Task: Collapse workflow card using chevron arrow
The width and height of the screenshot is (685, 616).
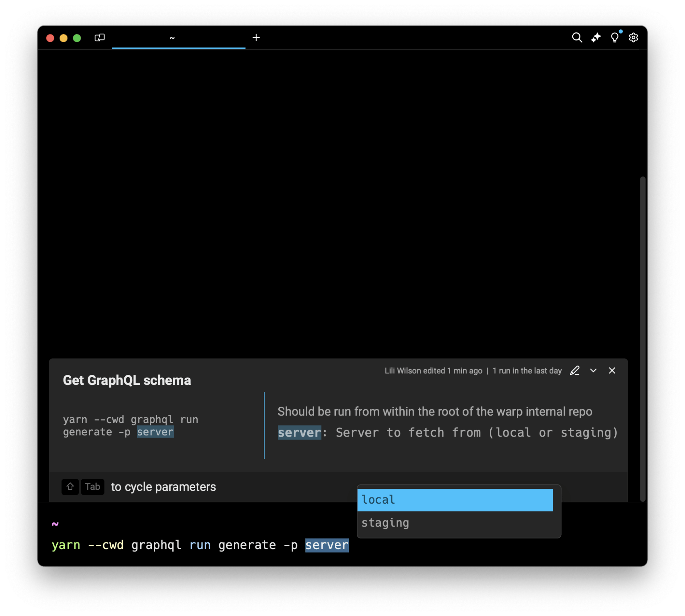Action: point(593,371)
